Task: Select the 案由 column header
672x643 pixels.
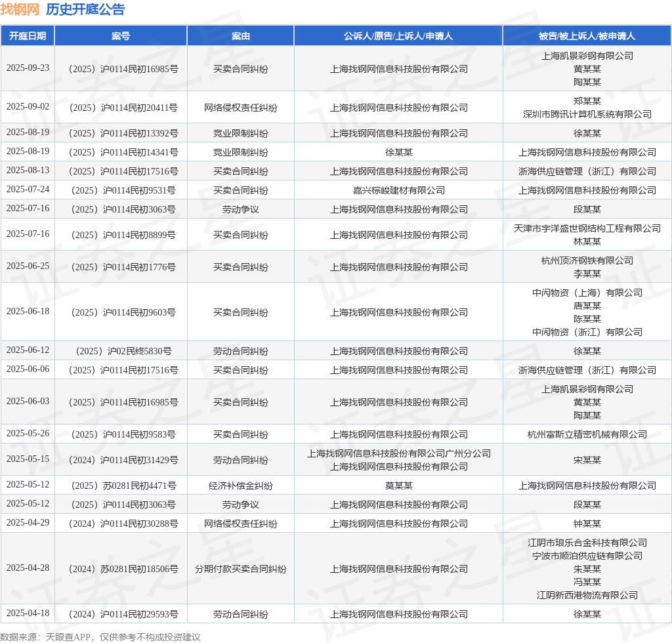Action: (x=240, y=36)
